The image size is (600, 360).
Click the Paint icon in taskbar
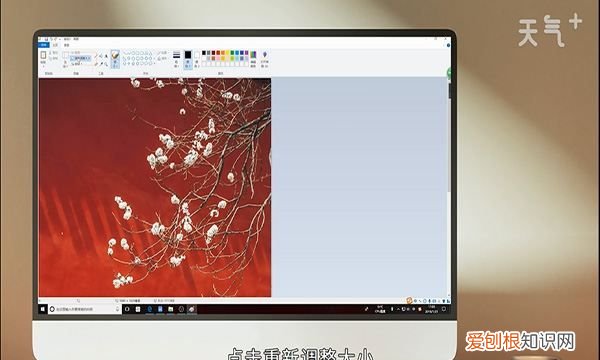192,309
